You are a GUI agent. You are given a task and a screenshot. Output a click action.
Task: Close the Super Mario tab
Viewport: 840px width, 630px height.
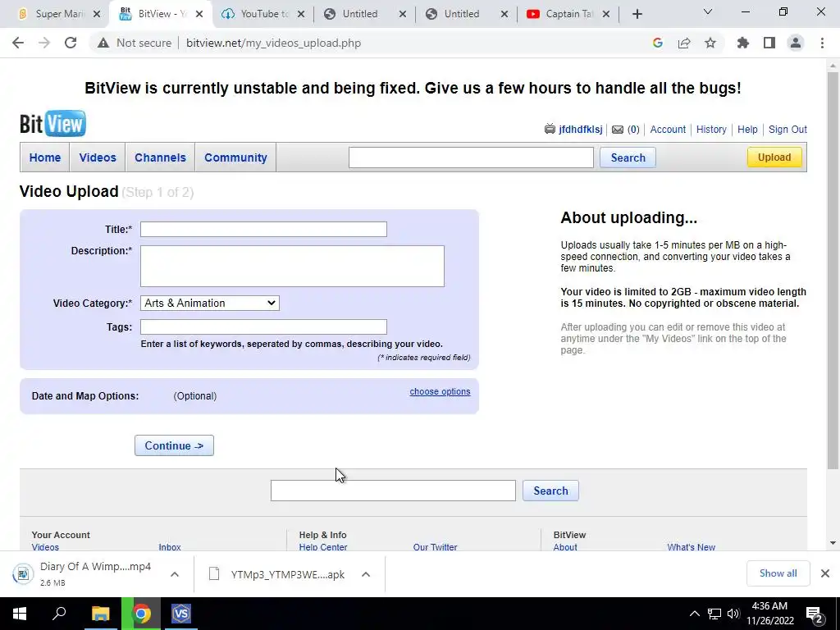97,15
